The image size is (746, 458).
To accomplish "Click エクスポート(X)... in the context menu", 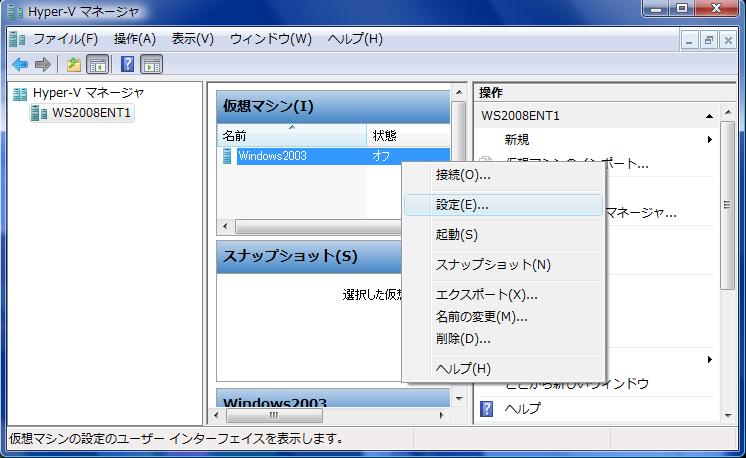I will [x=486, y=295].
